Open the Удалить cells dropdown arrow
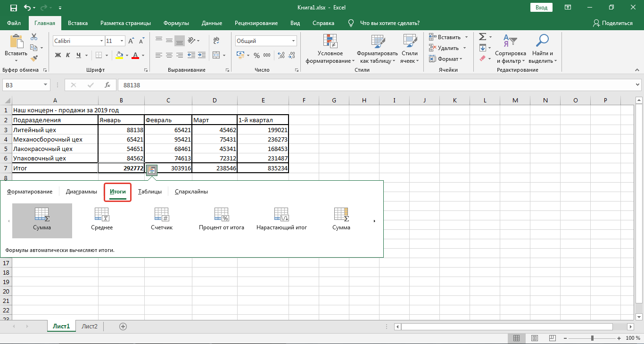Viewport: 644px width, 344px height. [x=464, y=48]
